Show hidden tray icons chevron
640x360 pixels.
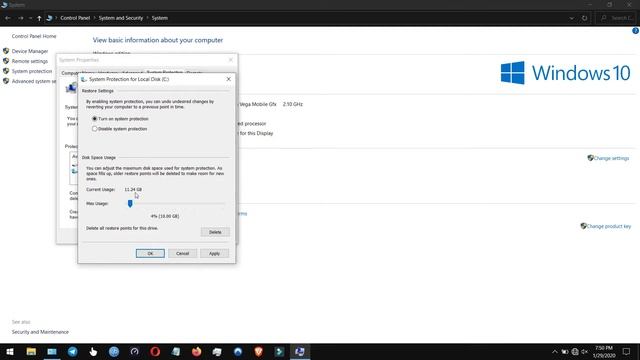(555, 352)
